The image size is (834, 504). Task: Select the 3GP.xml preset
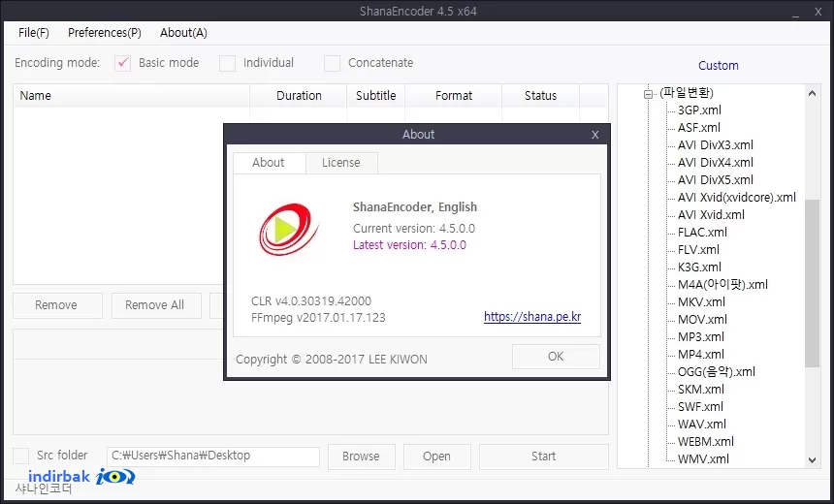(x=699, y=110)
